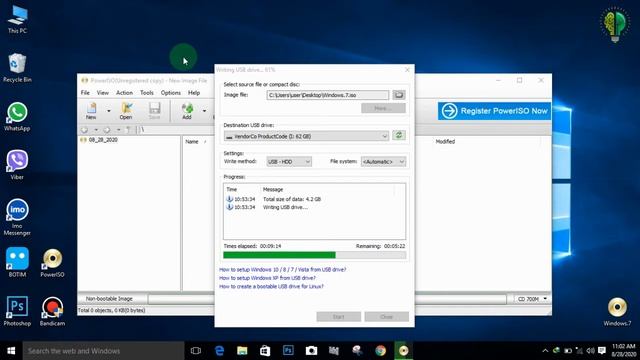Image resolution: width=640 pixels, height=360 pixels.
Task: Click the back navigation icon in PowerISO
Action: (x=84, y=130)
